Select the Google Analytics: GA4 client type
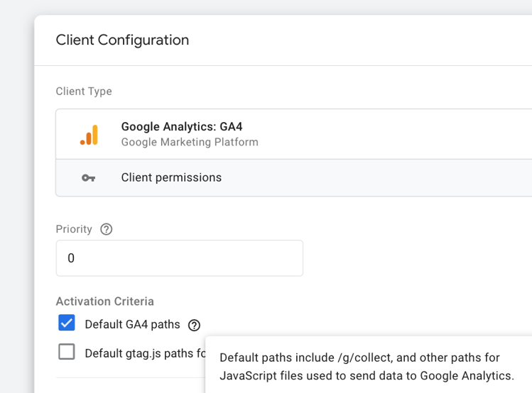 (x=294, y=134)
